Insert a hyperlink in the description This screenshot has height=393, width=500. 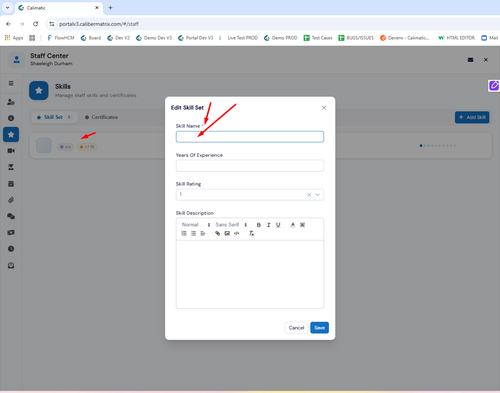tap(217, 233)
